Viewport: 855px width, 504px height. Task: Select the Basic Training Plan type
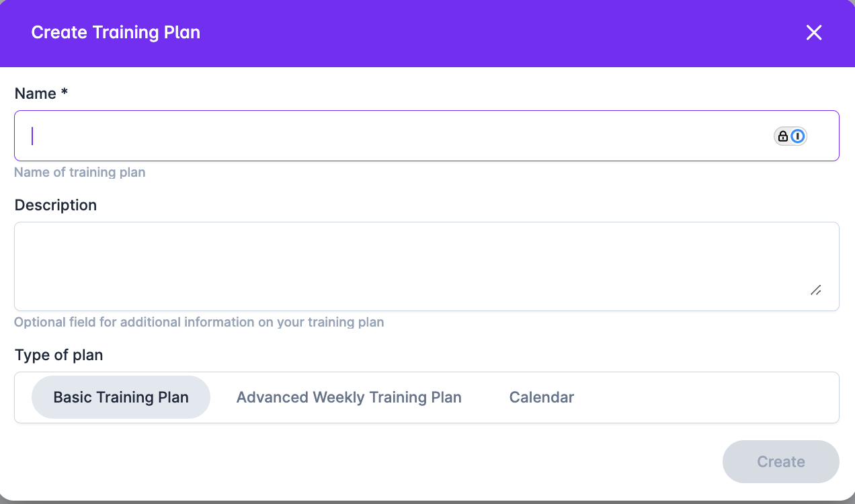(x=121, y=397)
